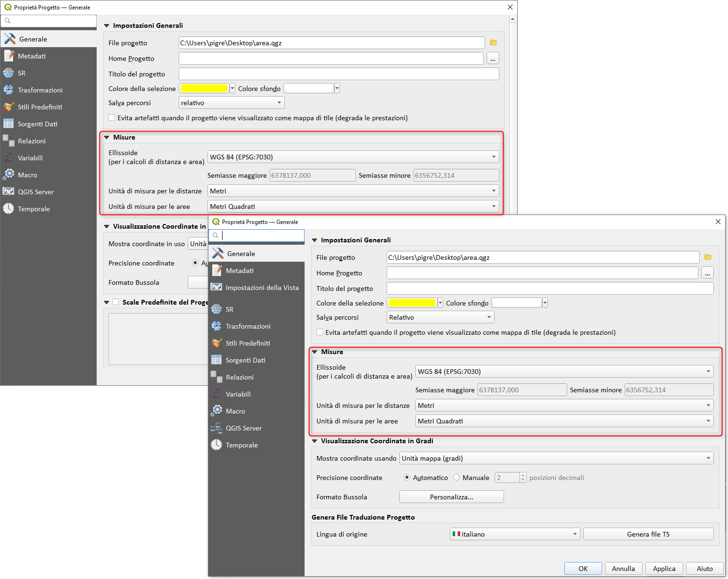
Task: Click Temporale clock icon in front dialog
Action: (216, 445)
